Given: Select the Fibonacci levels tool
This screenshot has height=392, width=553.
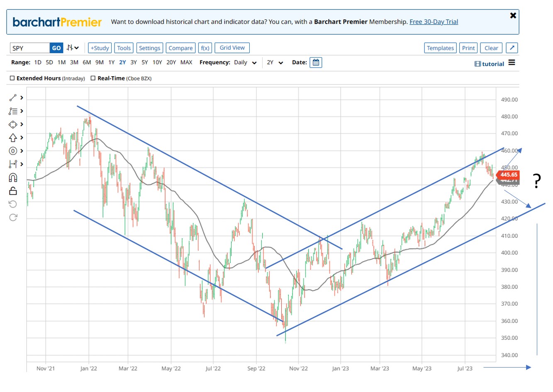Looking at the screenshot, I should pos(13,111).
